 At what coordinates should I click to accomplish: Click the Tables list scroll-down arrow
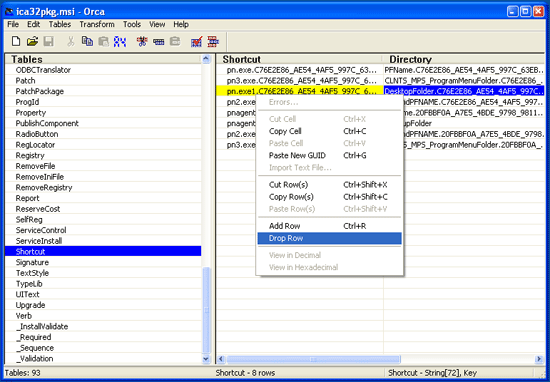(206, 359)
